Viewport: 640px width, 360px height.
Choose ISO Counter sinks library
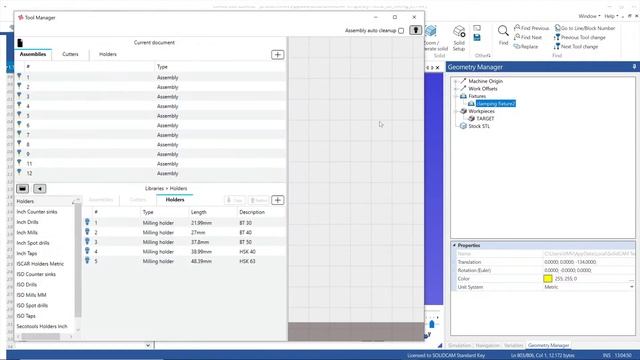coord(36,274)
